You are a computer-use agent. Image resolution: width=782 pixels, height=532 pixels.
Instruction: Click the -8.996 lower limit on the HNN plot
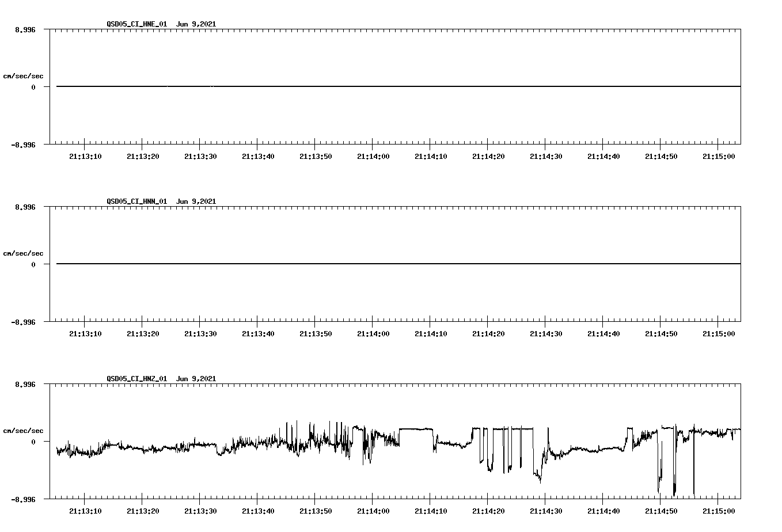[x=24, y=322]
